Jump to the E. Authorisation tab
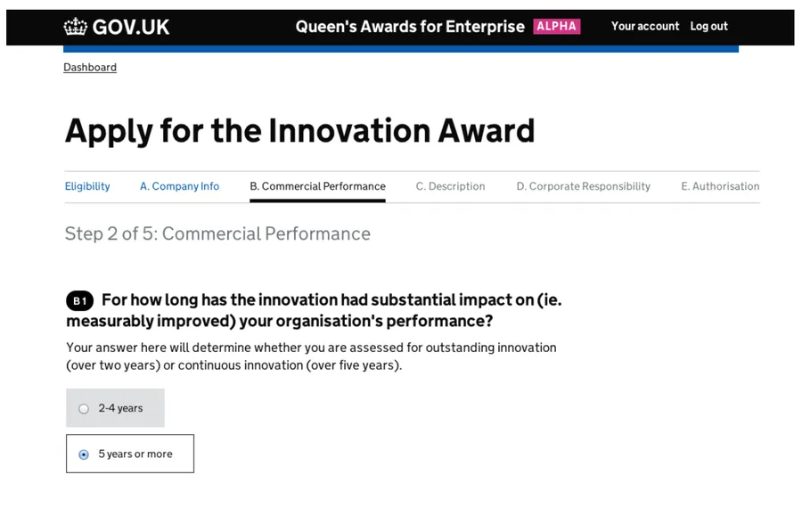Image resolution: width=802 pixels, height=532 pixels. pyautogui.click(x=720, y=186)
